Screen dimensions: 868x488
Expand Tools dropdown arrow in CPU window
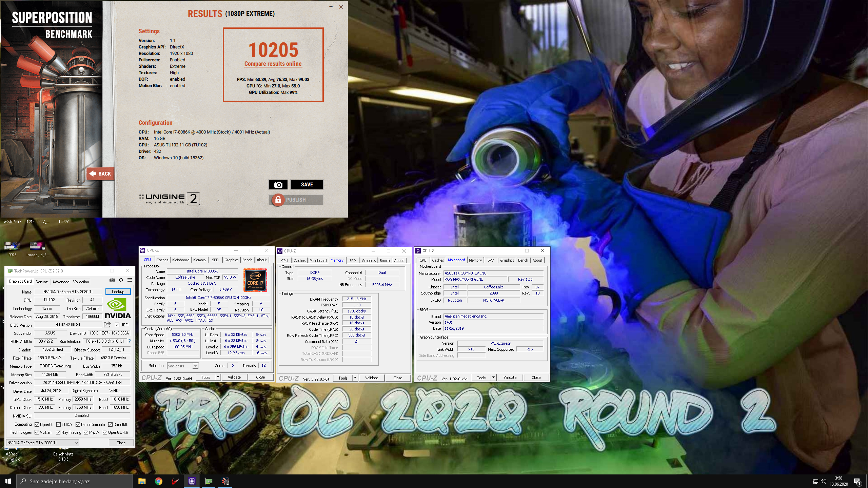218,377
